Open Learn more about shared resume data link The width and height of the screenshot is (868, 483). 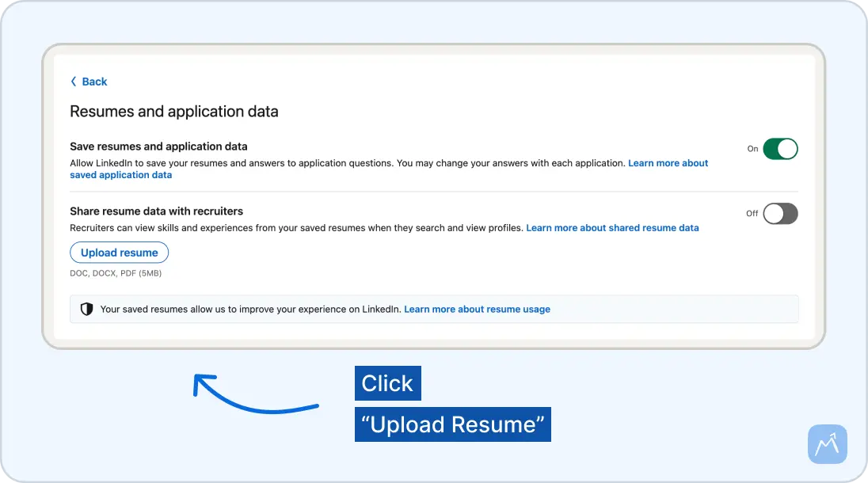[x=612, y=228]
